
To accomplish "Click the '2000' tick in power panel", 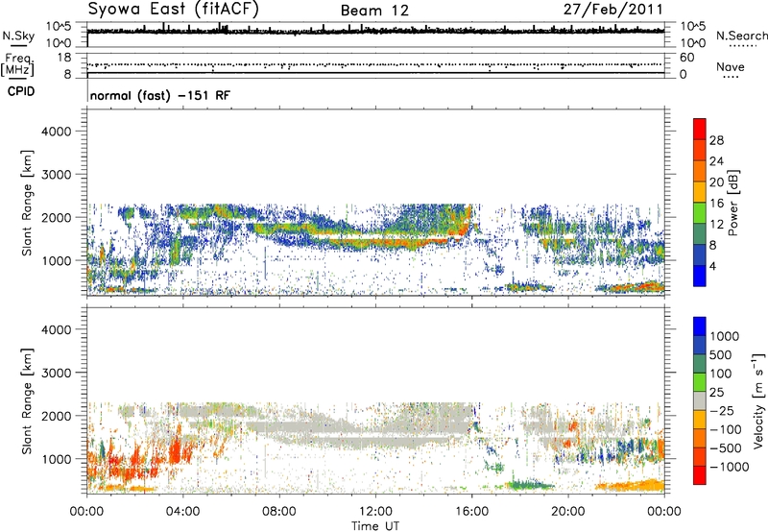I will tap(56, 217).
